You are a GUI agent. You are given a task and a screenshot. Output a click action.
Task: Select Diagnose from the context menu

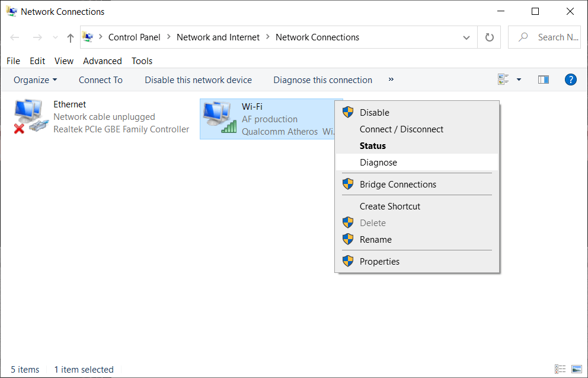pos(379,162)
